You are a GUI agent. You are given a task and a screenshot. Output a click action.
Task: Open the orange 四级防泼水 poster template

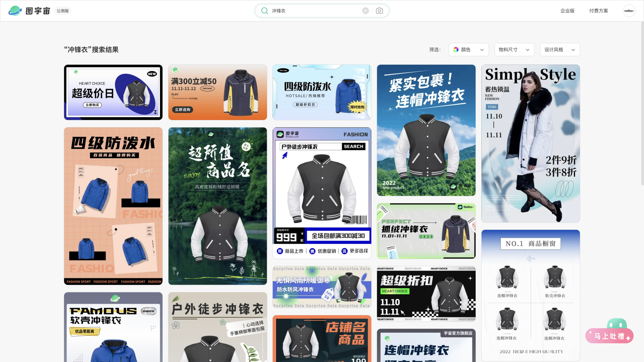click(113, 206)
